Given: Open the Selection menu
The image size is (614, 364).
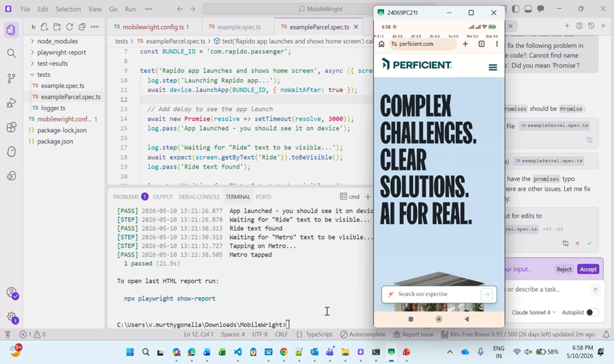Looking at the screenshot, I should pos(68,9).
